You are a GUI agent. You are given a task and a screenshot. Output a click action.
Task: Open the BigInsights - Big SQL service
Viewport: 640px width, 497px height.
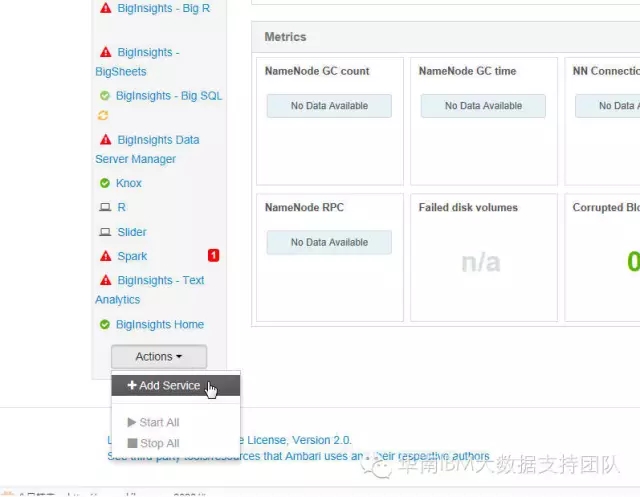click(169, 95)
